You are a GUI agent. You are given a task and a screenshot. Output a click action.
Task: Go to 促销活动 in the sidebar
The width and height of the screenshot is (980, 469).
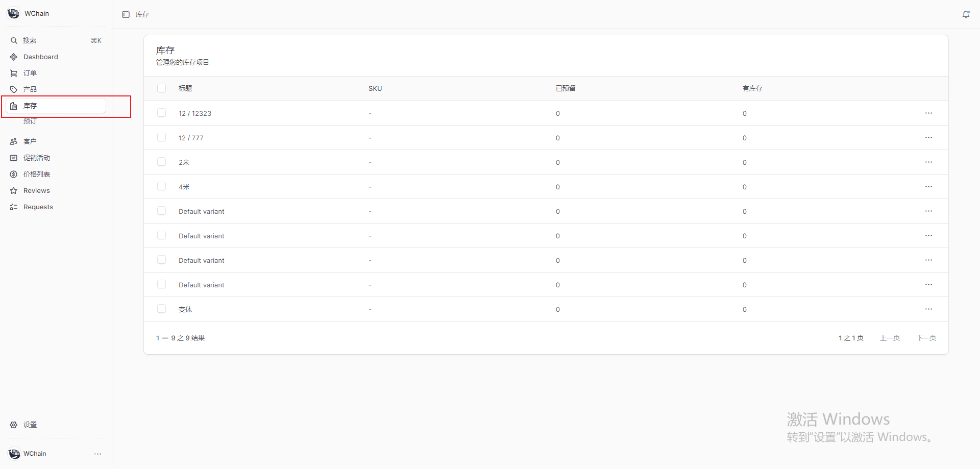point(37,158)
